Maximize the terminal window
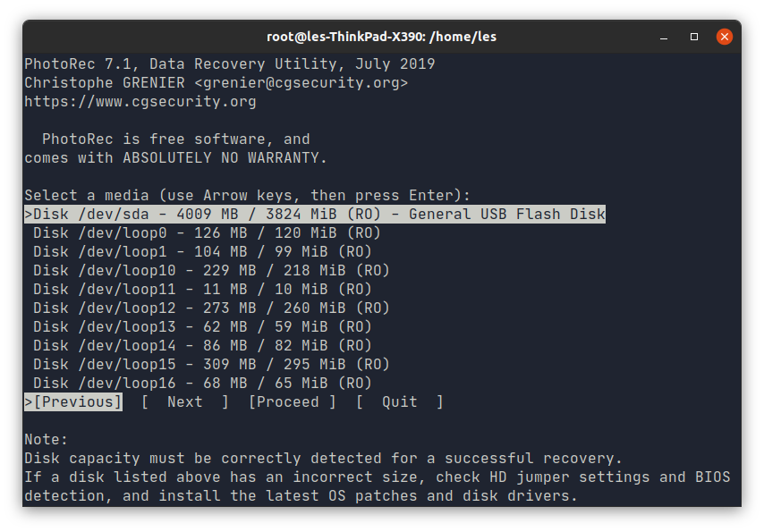 coord(694,37)
